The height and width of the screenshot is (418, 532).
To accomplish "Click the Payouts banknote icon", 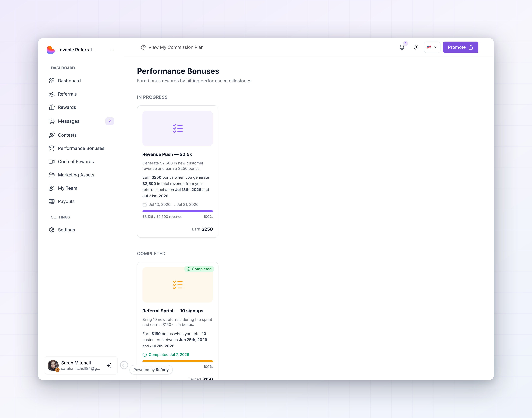I will 52,201.
